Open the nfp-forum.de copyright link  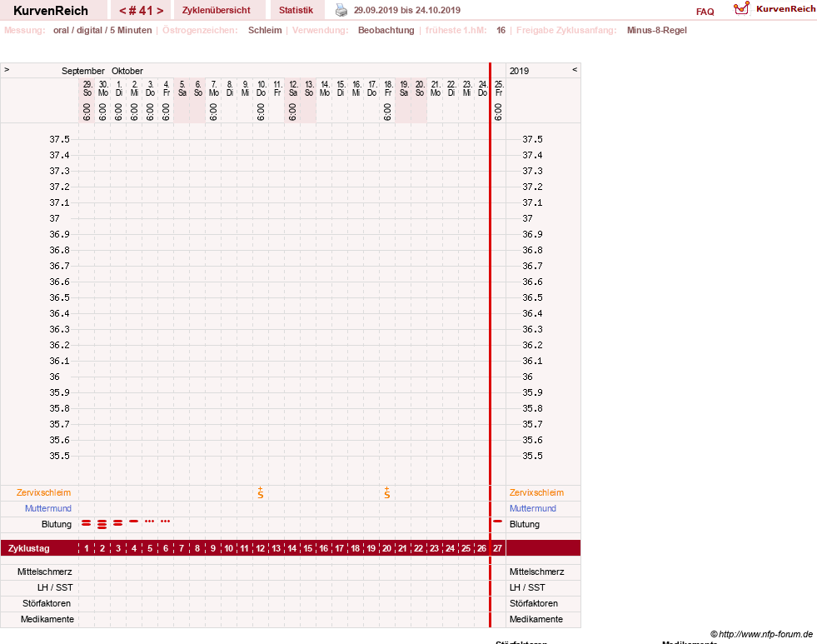point(761,634)
